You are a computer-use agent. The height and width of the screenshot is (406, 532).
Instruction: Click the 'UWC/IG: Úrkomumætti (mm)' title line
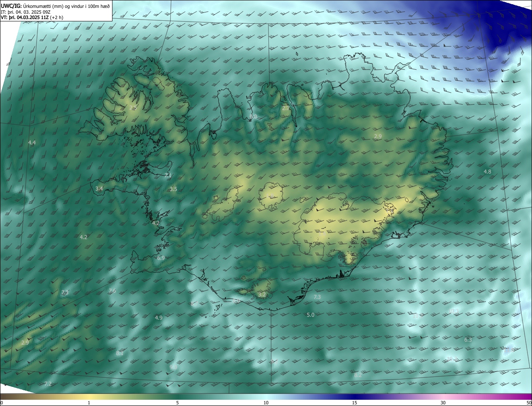pos(56,6)
